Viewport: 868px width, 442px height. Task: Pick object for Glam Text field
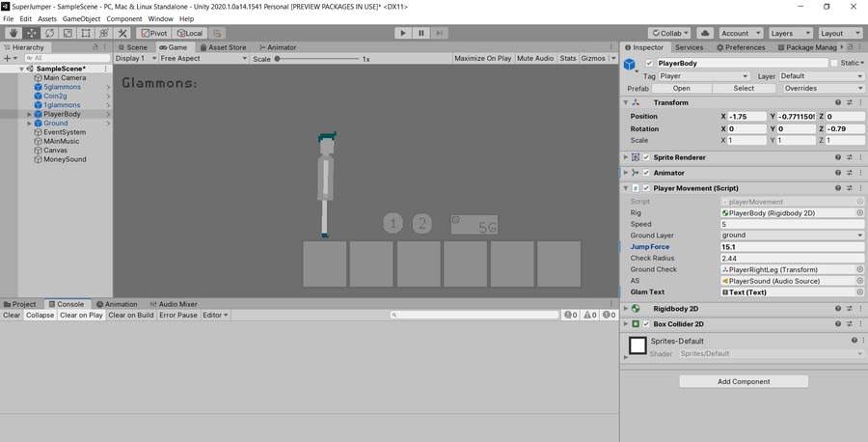pyautogui.click(x=860, y=291)
